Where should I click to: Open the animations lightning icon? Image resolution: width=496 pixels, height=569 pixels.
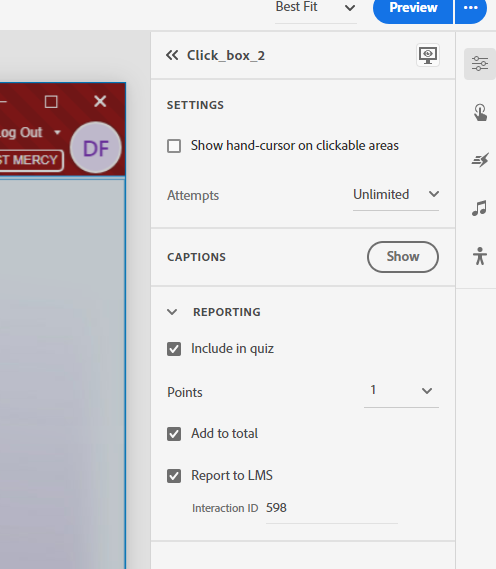click(x=480, y=160)
